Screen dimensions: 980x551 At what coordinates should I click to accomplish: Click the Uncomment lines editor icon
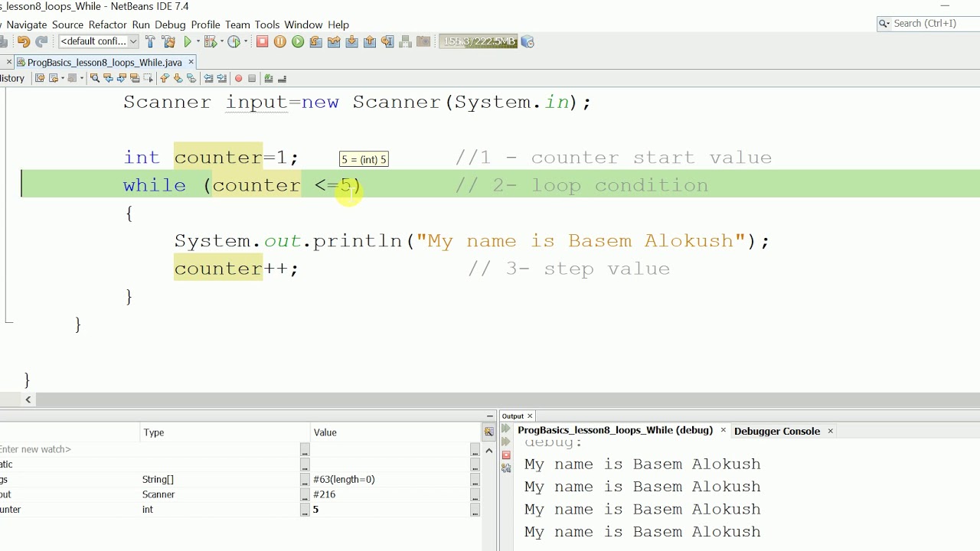[x=282, y=78]
